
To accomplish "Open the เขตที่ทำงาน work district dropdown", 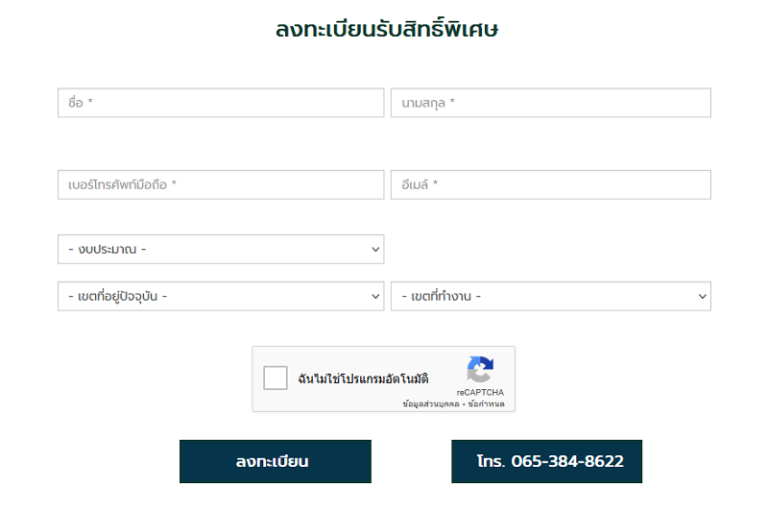I will pos(551,296).
